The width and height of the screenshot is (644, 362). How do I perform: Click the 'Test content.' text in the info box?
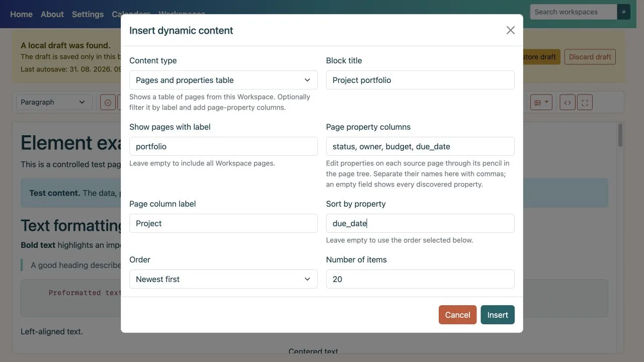pyautogui.click(x=54, y=193)
